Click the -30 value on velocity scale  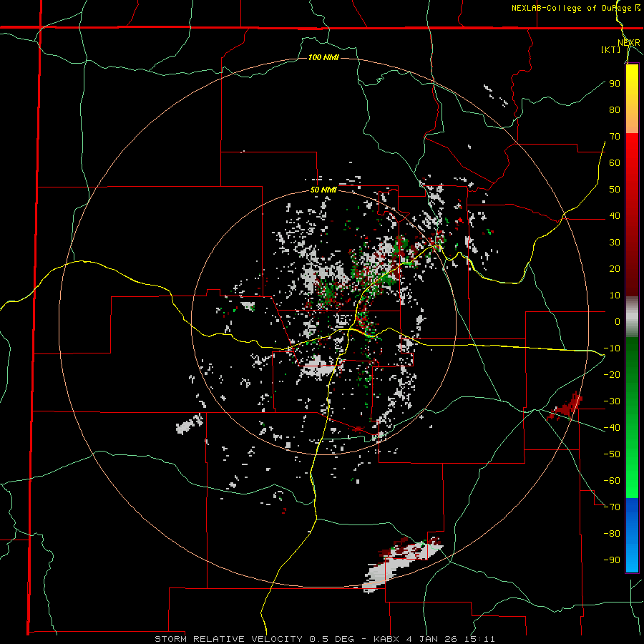612,401
